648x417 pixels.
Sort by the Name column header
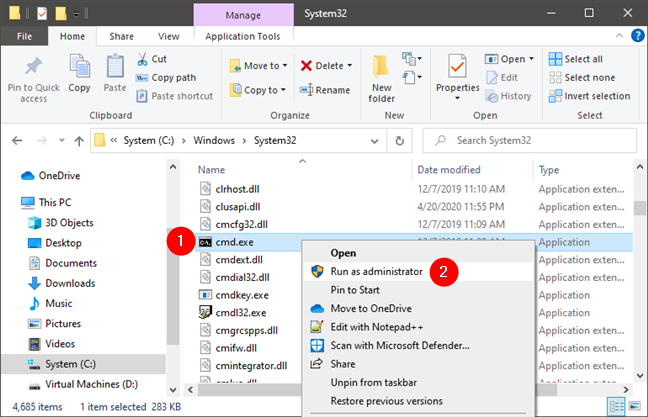tap(212, 170)
